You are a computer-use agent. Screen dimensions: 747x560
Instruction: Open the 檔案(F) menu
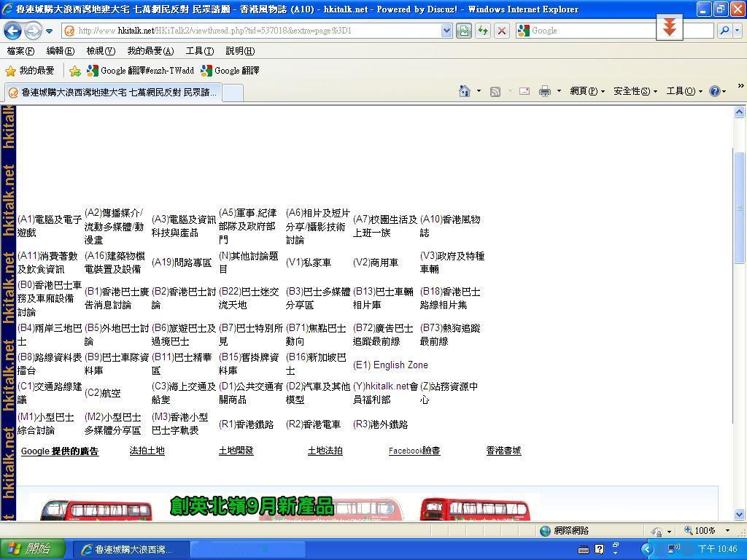click(20, 51)
